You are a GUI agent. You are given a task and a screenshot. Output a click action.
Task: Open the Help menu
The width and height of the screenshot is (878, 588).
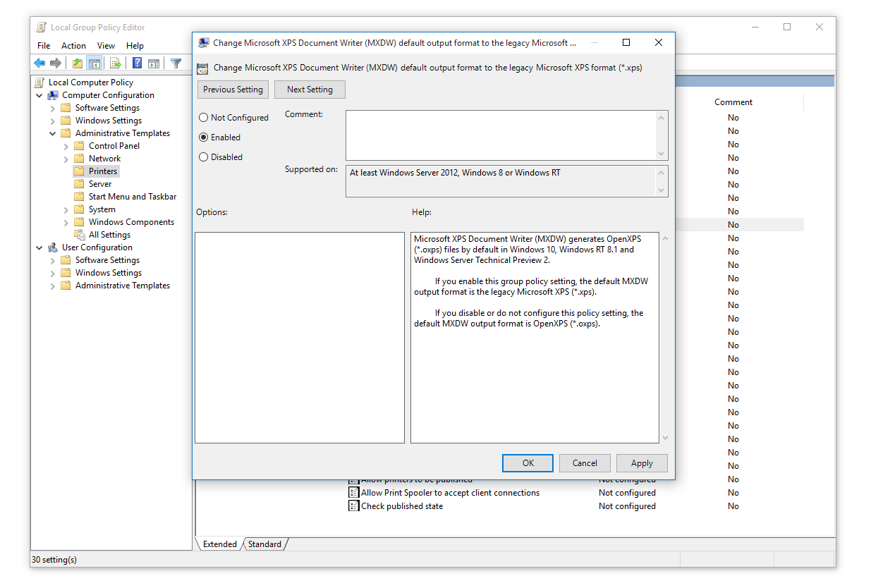coord(135,46)
